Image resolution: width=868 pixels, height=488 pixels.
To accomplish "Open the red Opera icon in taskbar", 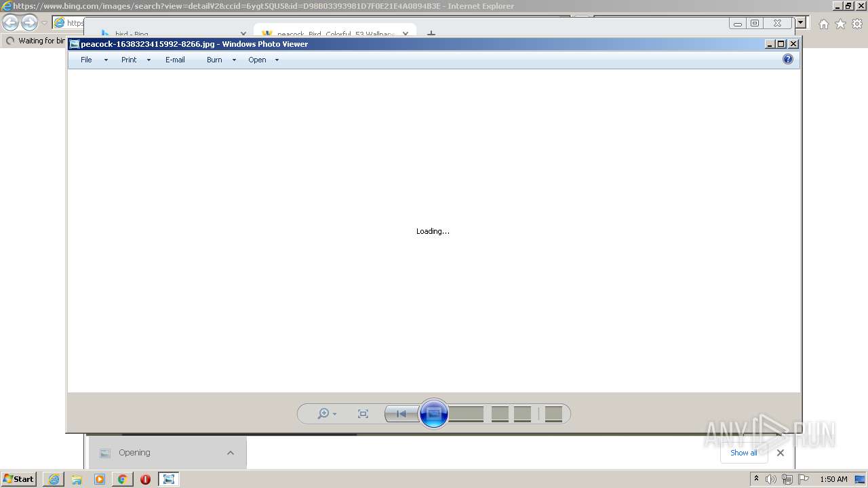I will pos(145,479).
